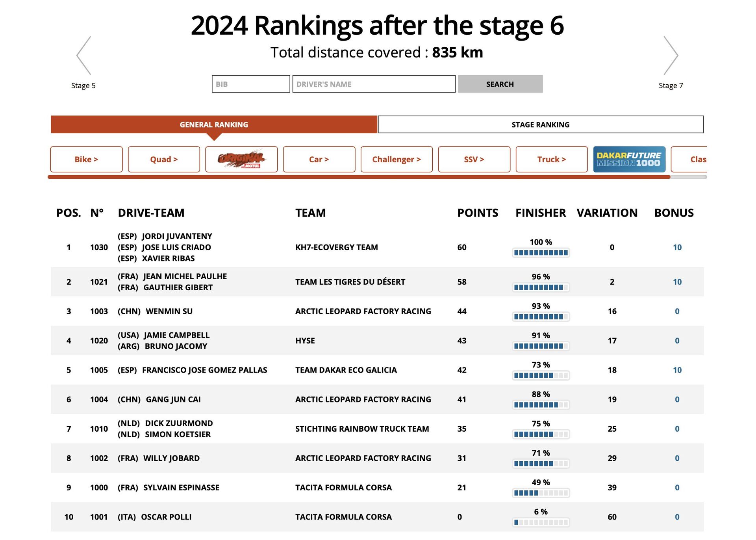Click Francisco Jose Gomez Pallas bonus value
This screenshot has height=540, width=756.
[x=677, y=370]
